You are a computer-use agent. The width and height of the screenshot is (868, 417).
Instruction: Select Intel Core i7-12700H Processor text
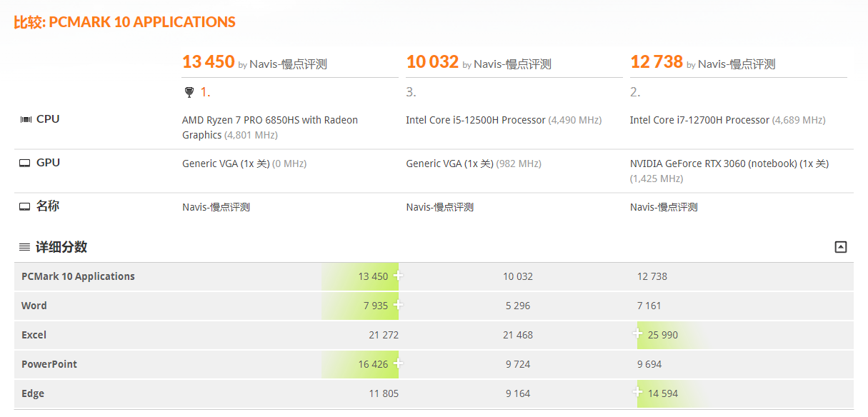coord(700,120)
